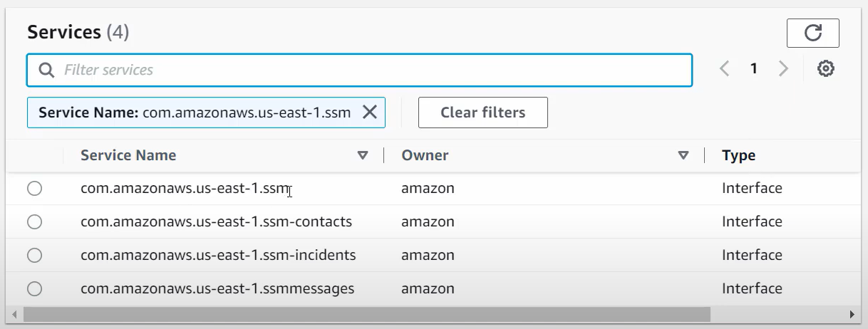This screenshot has height=329, width=868.
Task: Refresh the Services list
Action: pyautogui.click(x=813, y=33)
